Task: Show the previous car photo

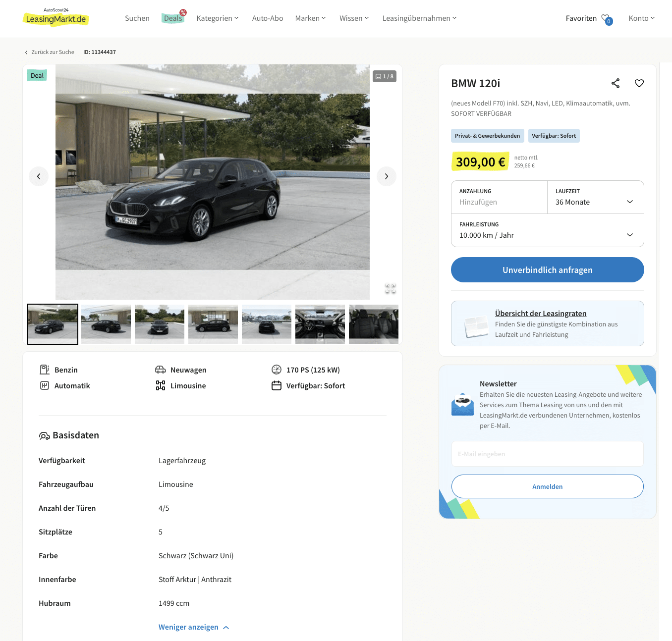Action: (x=39, y=176)
